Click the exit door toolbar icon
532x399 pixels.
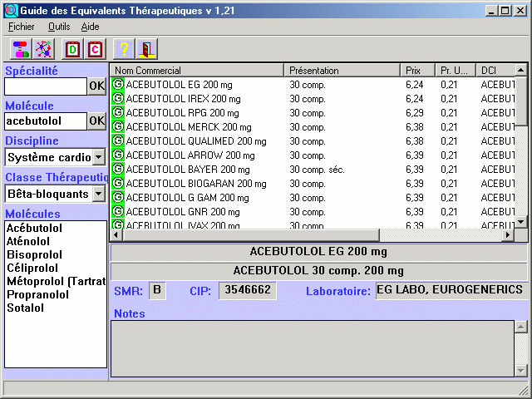coord(146,49)
